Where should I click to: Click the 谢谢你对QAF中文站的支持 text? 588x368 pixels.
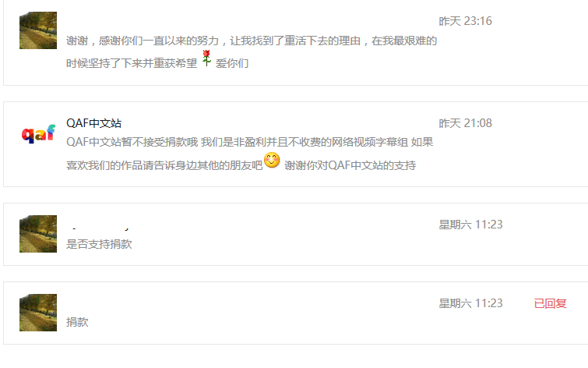350,165
